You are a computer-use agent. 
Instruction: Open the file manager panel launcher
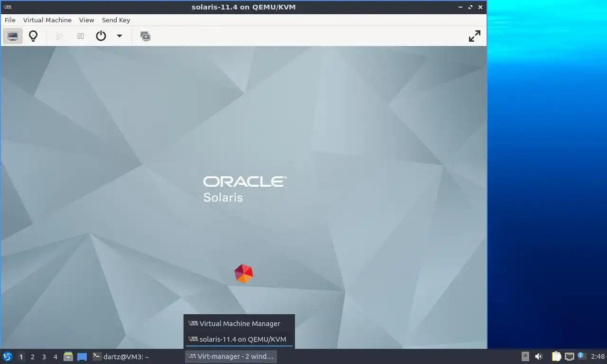pyautogui.click(x=68, y=356)
